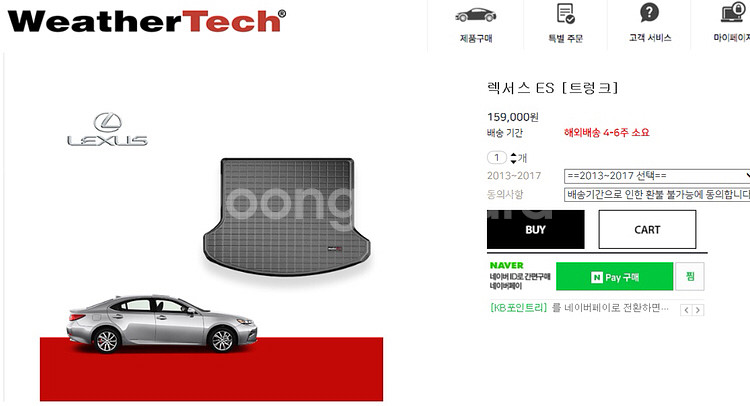The width and height of the screenshot is (750, 406).
Task: Show next Naver Pay promotion with right chevron
Action: coord(698,310)
